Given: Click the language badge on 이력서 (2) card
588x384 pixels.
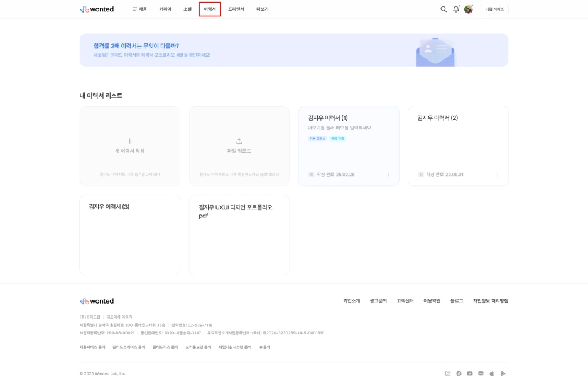Looking at the screenshot, I should (x=421, y=174).
